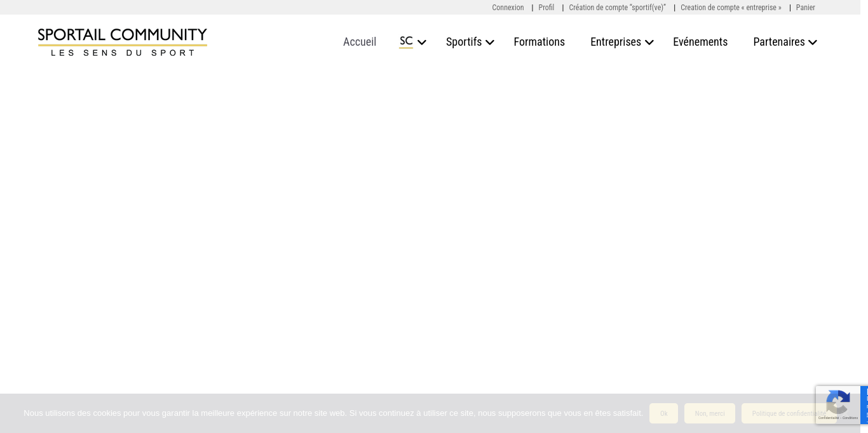Click the SC menu label
Viewport: 868px width, 433px height.
pos(406,41)
